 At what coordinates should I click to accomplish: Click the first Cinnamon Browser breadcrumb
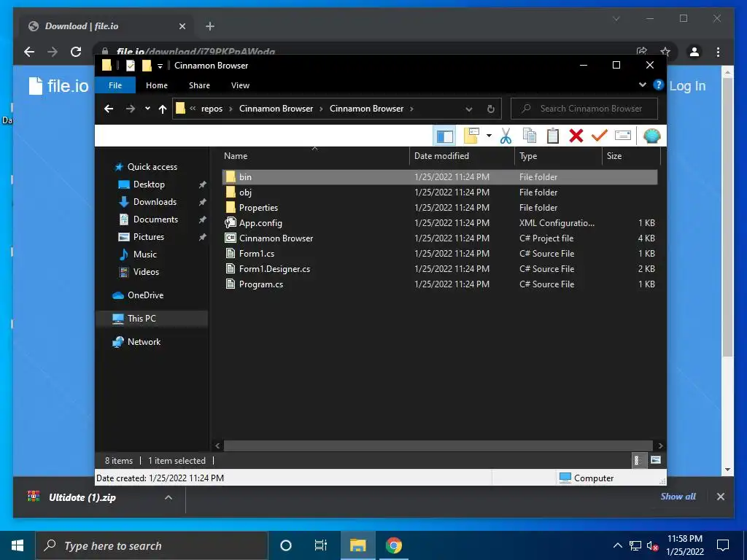[276, 109]
